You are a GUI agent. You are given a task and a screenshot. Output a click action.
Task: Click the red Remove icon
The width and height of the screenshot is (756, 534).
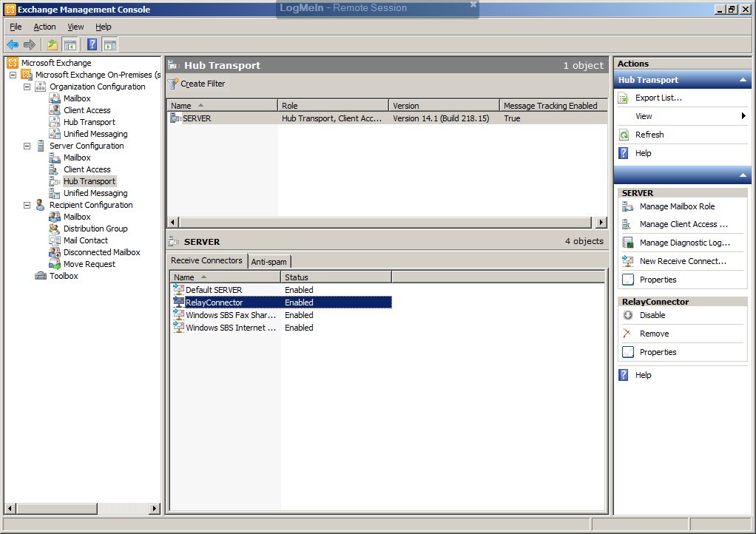[x=627, y=334]
